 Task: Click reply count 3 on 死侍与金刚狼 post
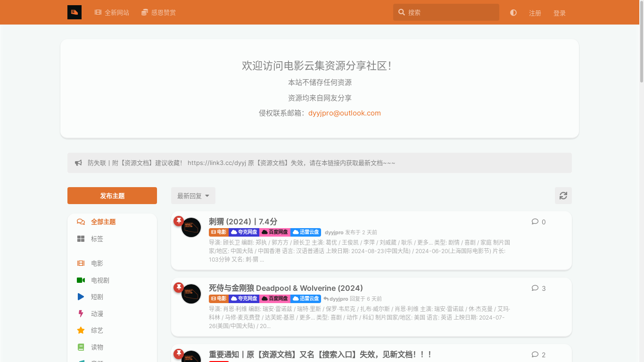[538, 288]
